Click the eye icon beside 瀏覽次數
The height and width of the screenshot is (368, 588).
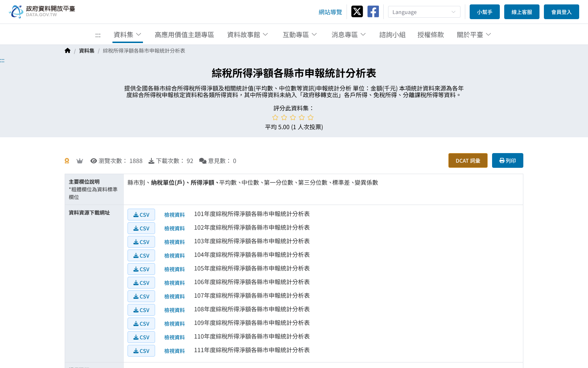click(x=94, y=161)
